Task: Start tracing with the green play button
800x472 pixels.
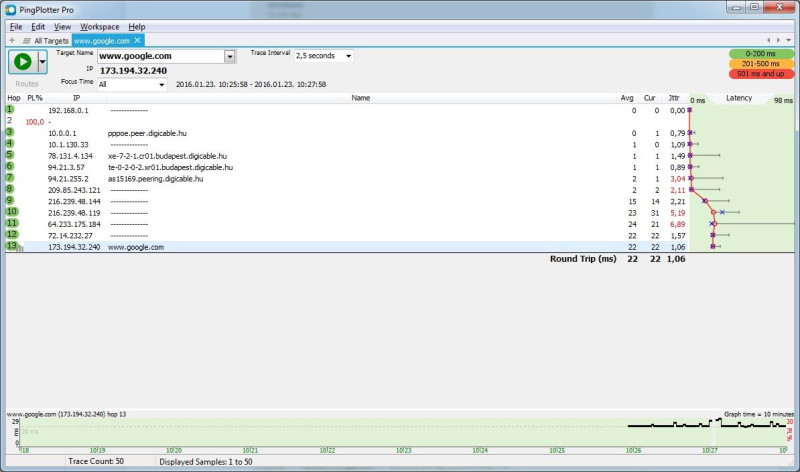Action: pyautogui.click(x=22, y=62)
